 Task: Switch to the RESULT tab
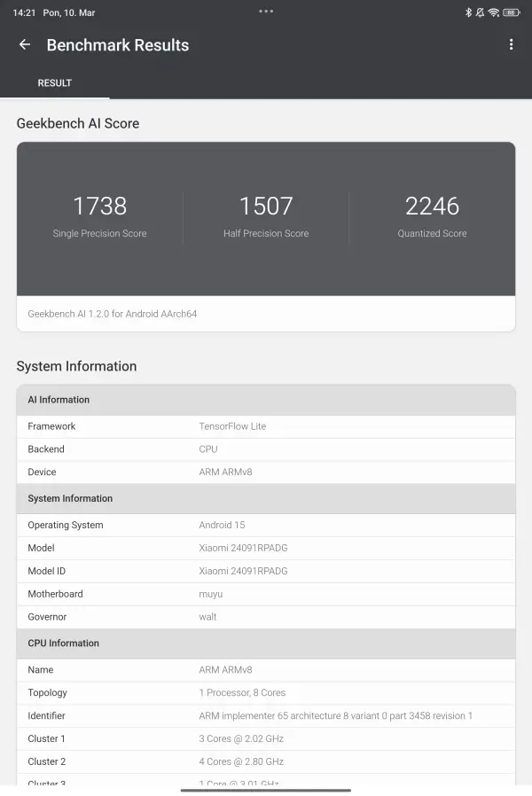54,82
